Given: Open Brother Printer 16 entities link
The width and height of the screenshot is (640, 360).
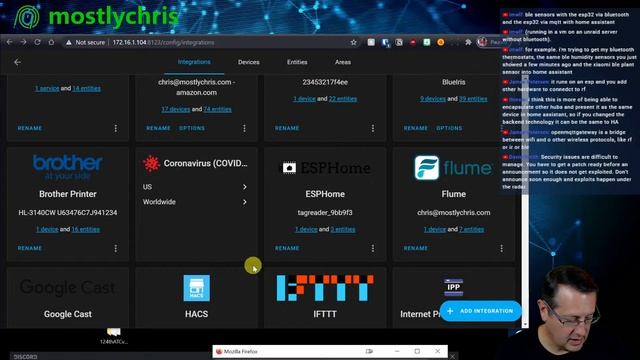Looking at the screenshot, I should pyautogui.click(x=85, y=229).
